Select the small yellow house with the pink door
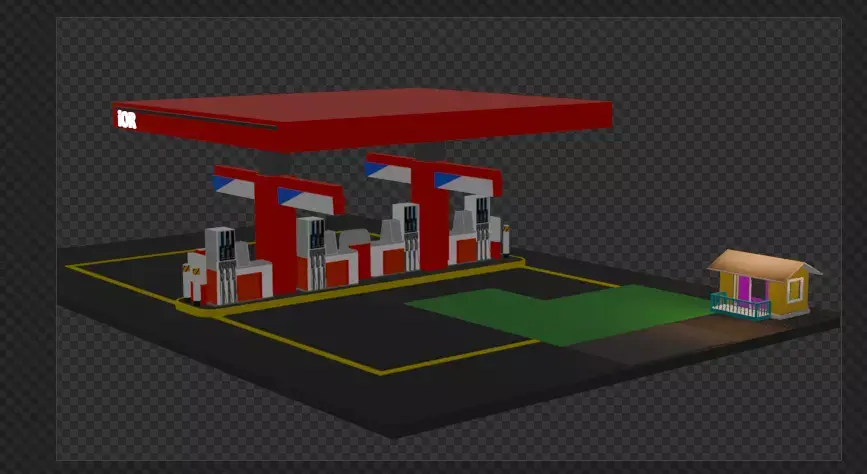Screen dimensions: 867x474 pyautogui.click(x=765, y=284)
